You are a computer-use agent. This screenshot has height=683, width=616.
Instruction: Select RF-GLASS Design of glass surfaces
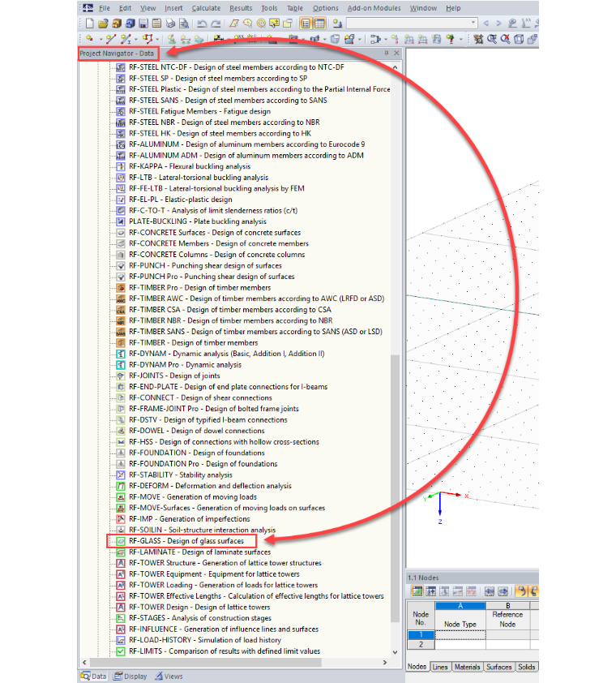click(x=186, y=540)
